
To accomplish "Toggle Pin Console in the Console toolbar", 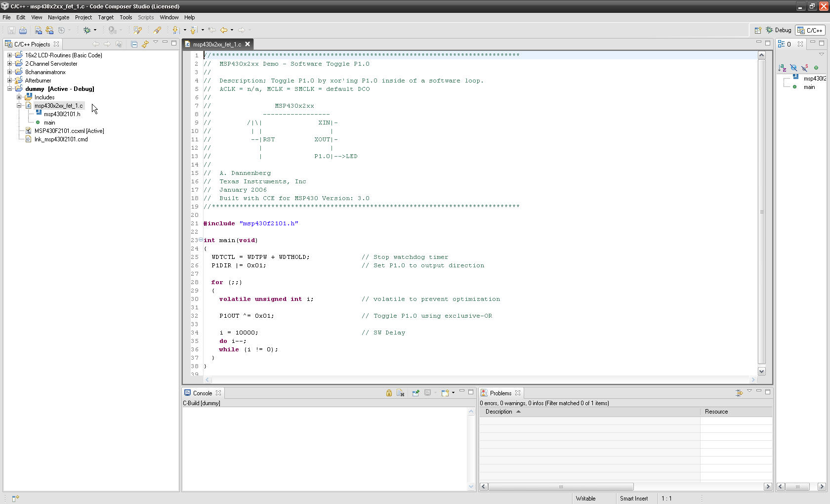I will (415, 393).
